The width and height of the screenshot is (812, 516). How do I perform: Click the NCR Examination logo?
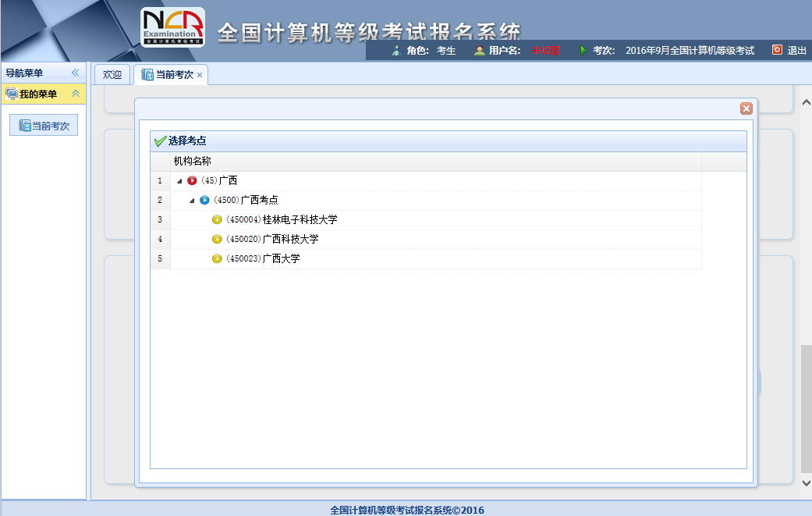tap(172, 27)
